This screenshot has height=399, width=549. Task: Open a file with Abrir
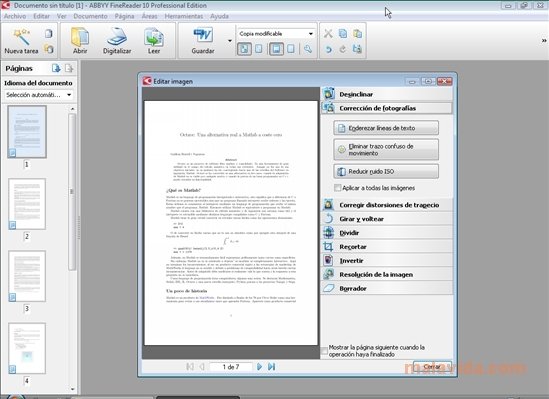(80, 37)
